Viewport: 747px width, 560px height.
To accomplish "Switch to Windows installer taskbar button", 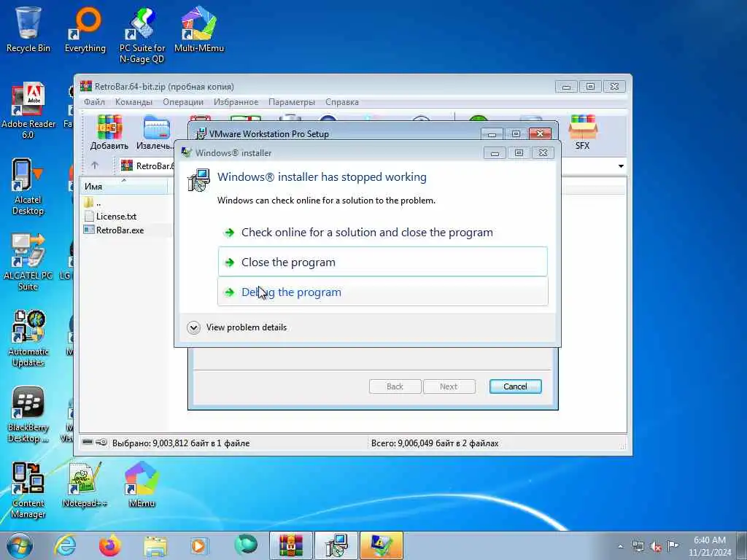I will tap(336, 545).
